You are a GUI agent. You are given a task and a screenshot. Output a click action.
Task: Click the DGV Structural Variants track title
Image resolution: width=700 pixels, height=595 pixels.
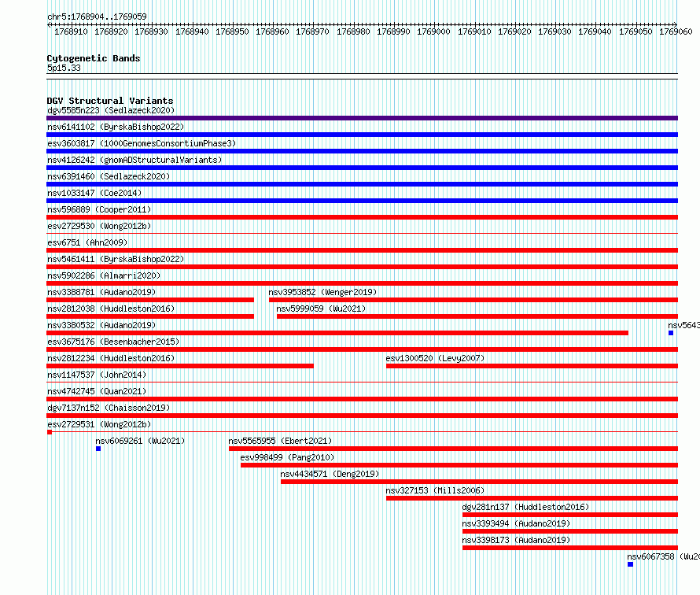point(110,101)
